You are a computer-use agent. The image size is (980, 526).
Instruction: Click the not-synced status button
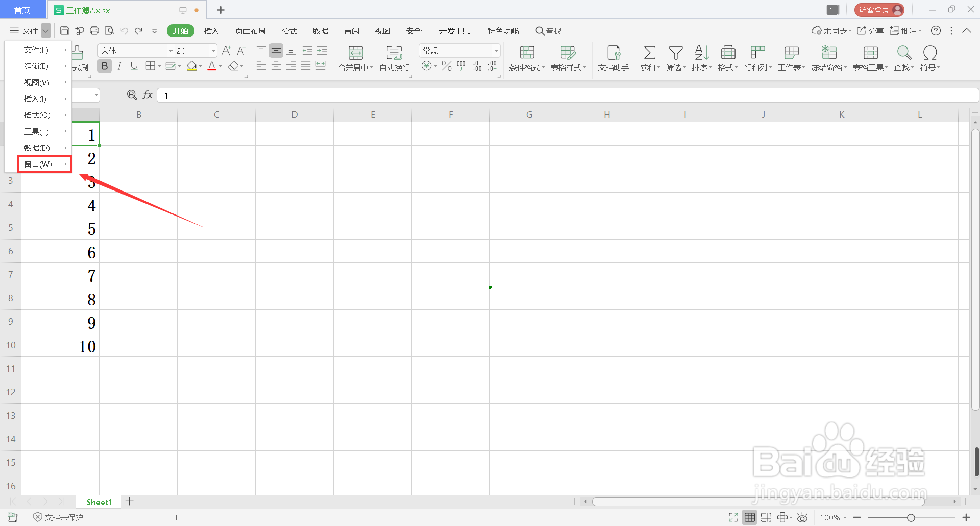(831, 31)
